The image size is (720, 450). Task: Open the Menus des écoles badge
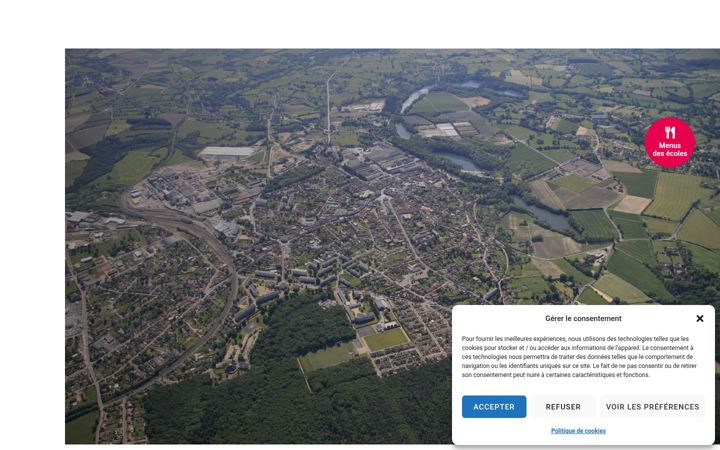[x=669, y=142]
